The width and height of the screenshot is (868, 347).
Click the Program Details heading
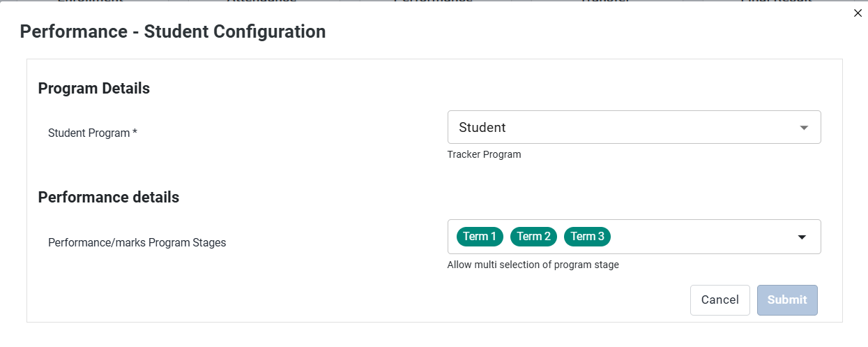tap(94, 89)
